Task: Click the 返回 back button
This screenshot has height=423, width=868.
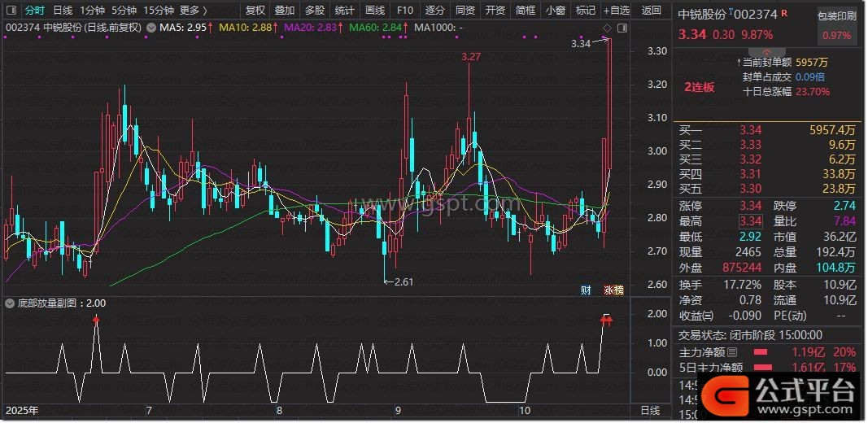Action: (x=652, y=11)
